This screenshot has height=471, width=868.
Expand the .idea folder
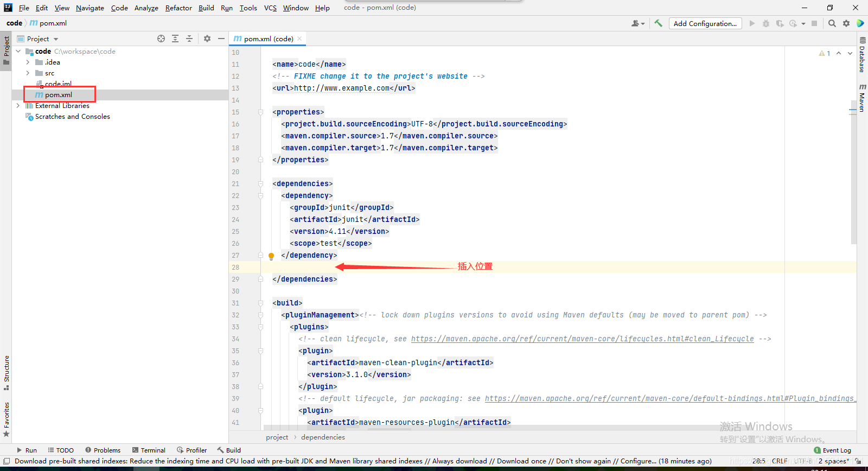[28, 62]
